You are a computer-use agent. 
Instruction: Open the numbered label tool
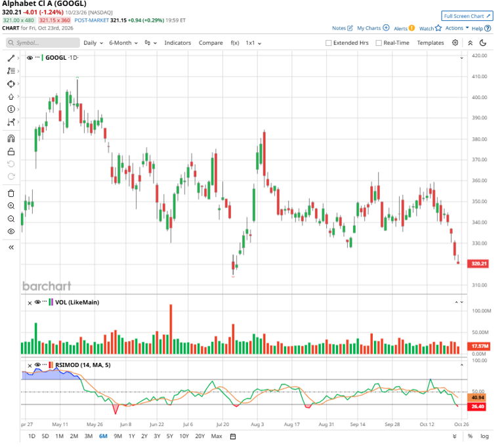[11, 110]
